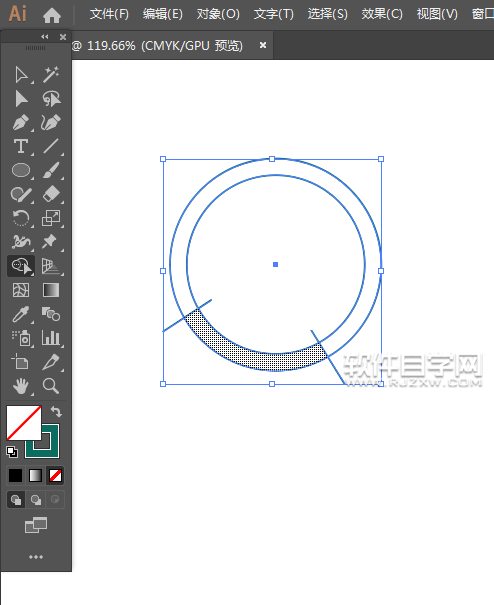
Task: Select the Blend tool
Action: click(51, 314)
